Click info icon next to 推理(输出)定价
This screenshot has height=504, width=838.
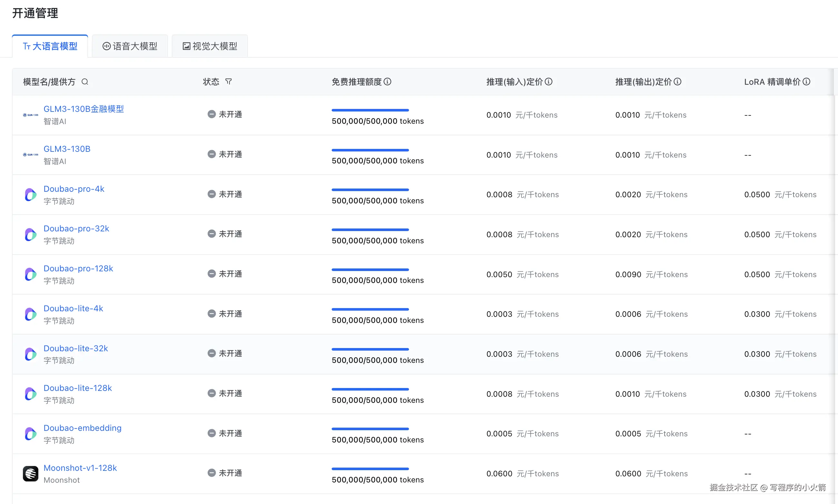click(x=677, y=82)
